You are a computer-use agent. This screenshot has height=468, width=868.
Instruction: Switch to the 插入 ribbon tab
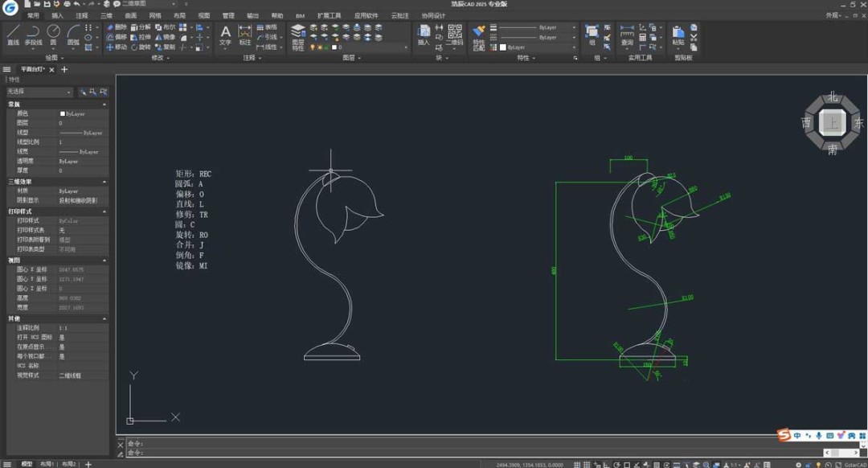pyautogui.click(x=58, y=15)
